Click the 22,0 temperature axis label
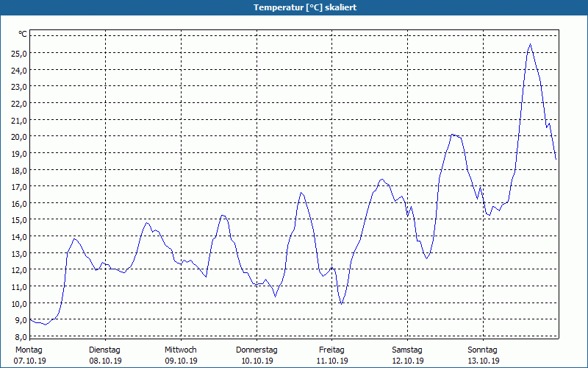This screenshot has height=368, width=588. pyautogui.click(x=19, y=104)
